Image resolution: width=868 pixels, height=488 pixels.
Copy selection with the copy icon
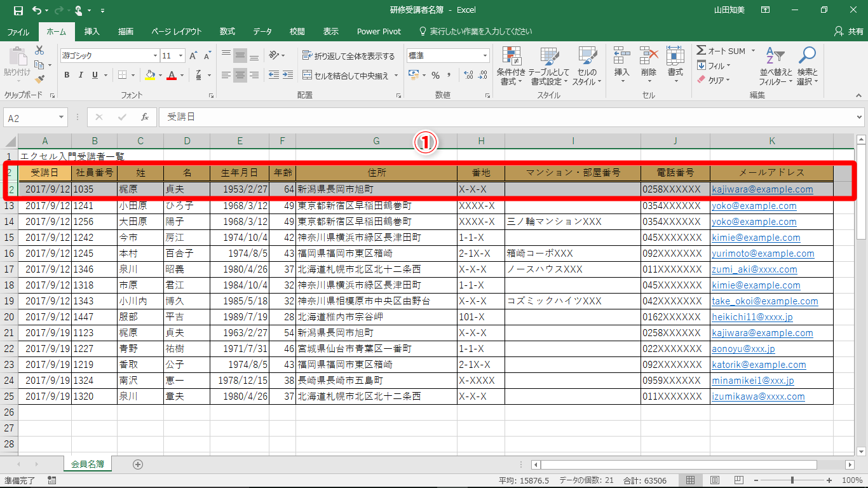point(39,65)
